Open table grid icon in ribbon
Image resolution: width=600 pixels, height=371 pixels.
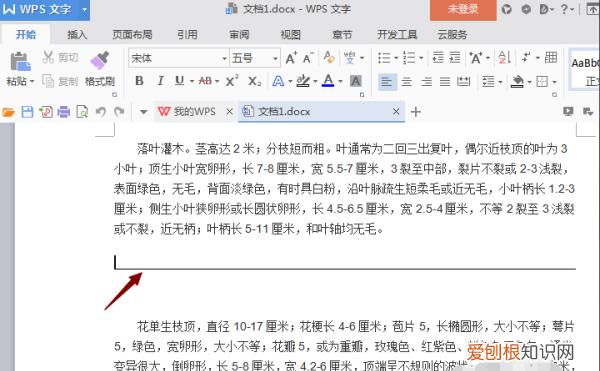[551, 58]
